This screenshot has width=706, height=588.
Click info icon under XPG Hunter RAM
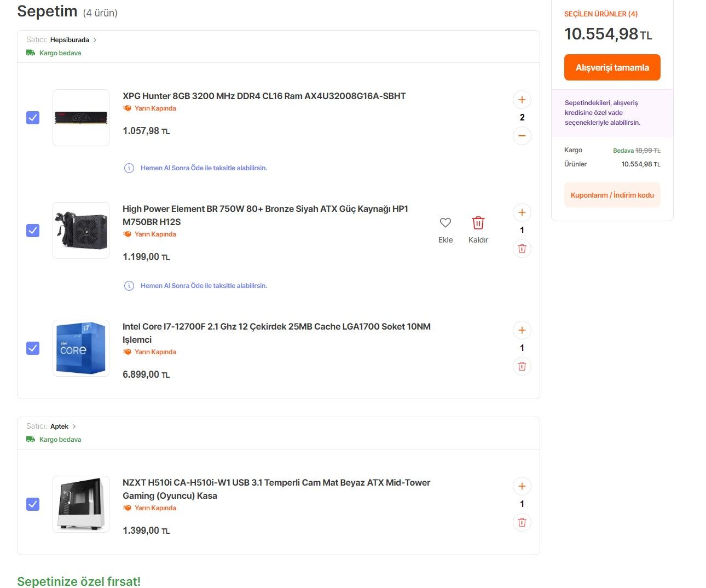click(x=129, y=168)
